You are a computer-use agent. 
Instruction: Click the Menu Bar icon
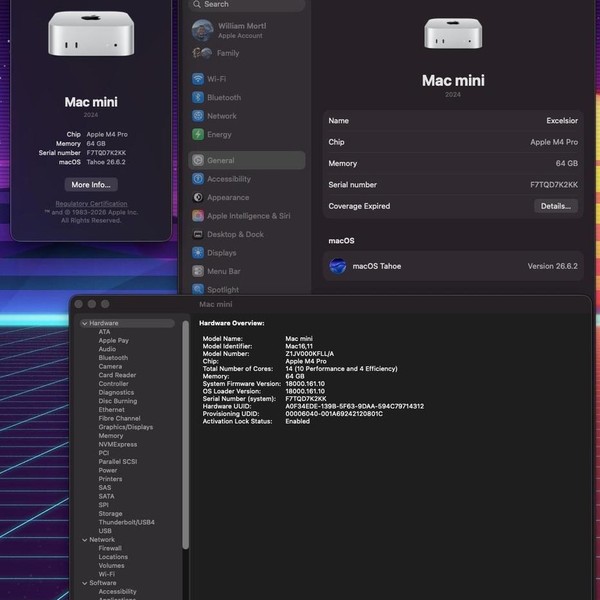[198, 271]
